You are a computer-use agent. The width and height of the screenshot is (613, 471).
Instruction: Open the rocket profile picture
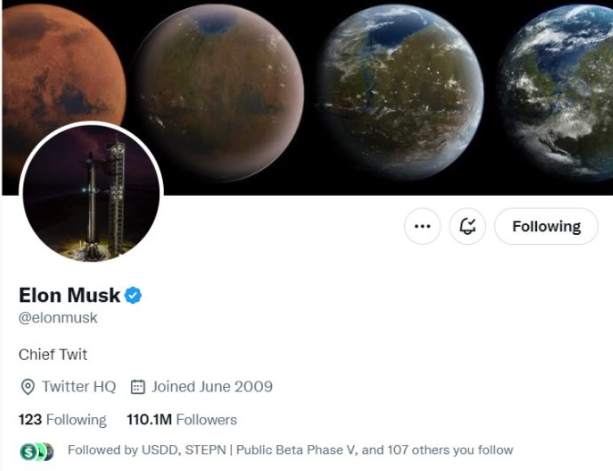(x=91, y=193)
